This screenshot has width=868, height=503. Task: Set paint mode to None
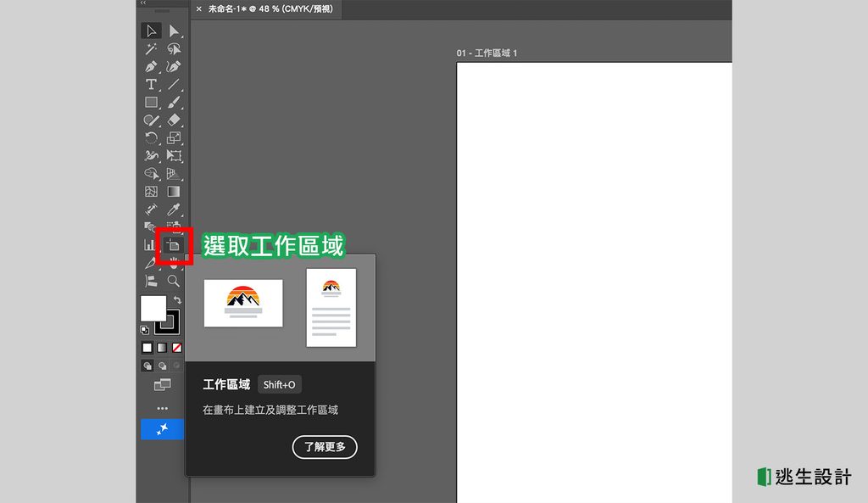176,348
